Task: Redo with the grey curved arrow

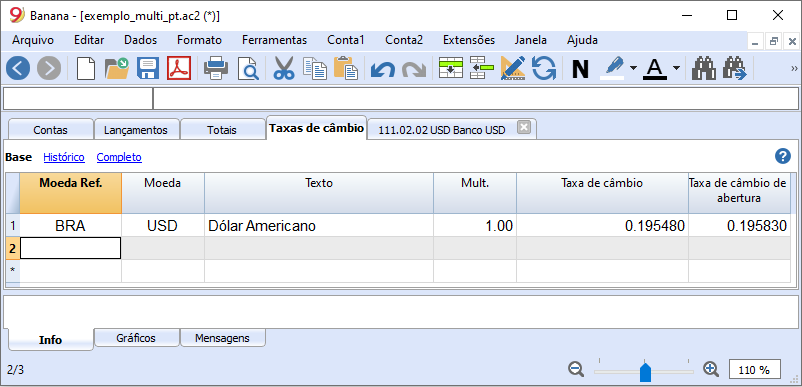Action: [414, 69]
